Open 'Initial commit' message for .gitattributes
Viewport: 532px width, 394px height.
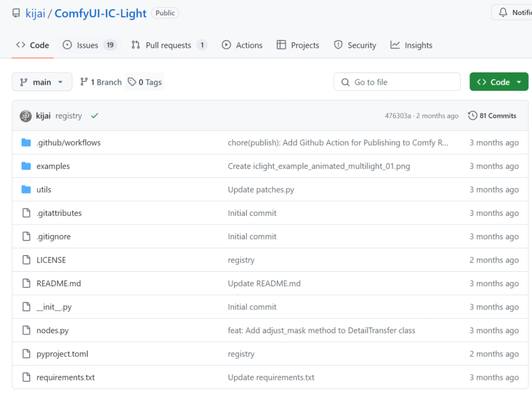[252, 213]
